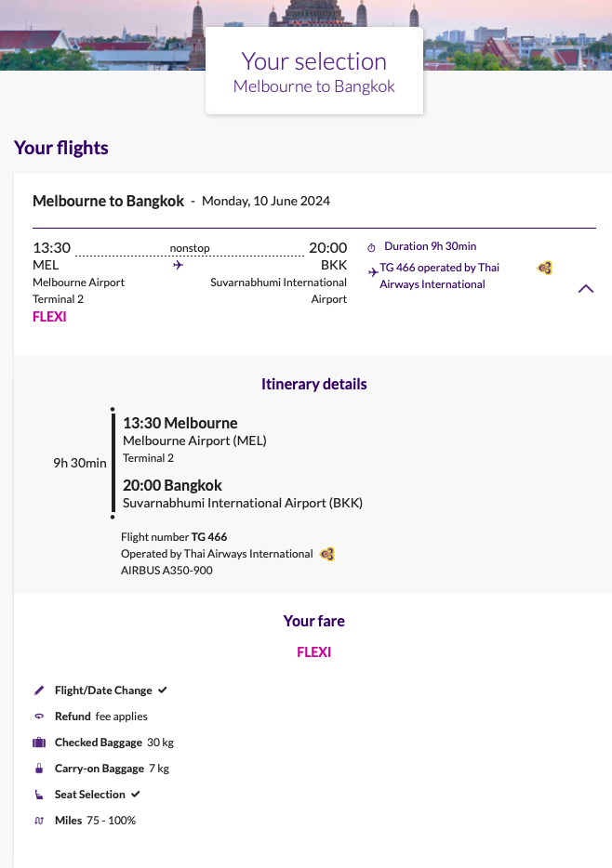The image size is (612, 868).
Task: Click the Melbourne to Bangkok flight heading
Action: coord(107,200)
